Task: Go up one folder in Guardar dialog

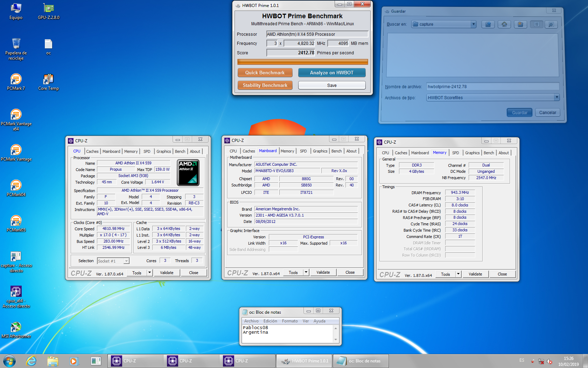Action: (x=488, y=24)
